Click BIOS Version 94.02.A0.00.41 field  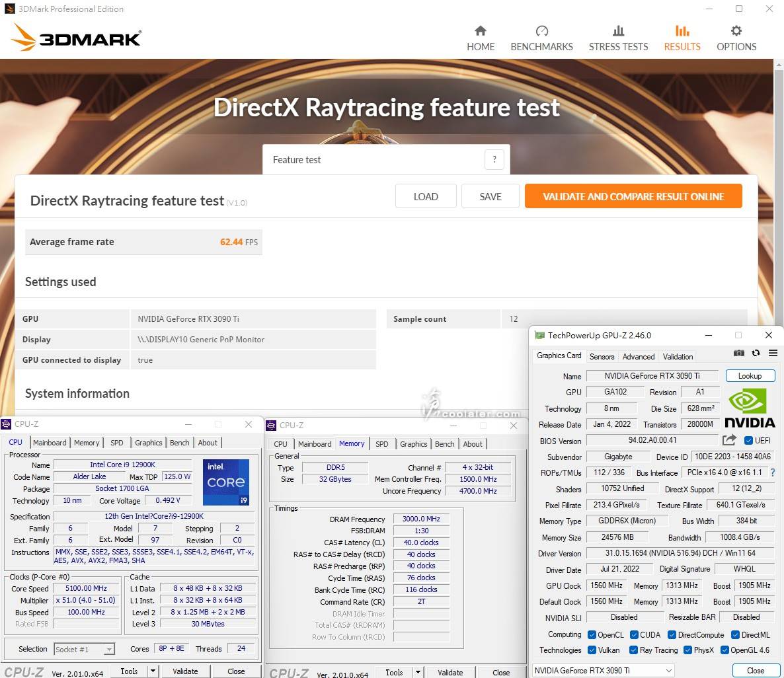pyautogui.click(x=652, y=440)
